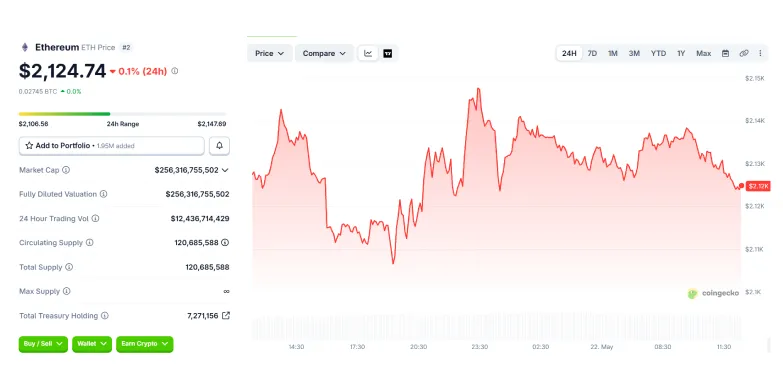Image resolution: width=783 pixels, height=388 pixels.
Task: Open Wallet dropdown button
Action: pyautogui.click(x=92, y=344)
